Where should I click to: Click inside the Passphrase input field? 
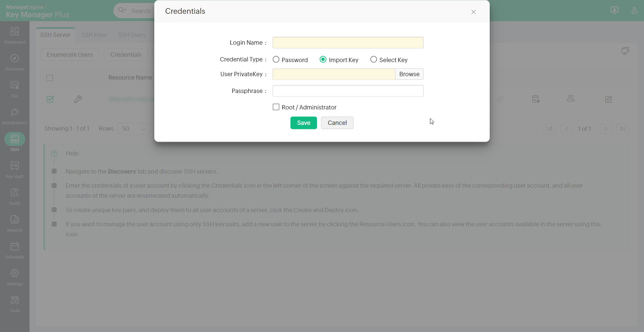pos(348,91)
